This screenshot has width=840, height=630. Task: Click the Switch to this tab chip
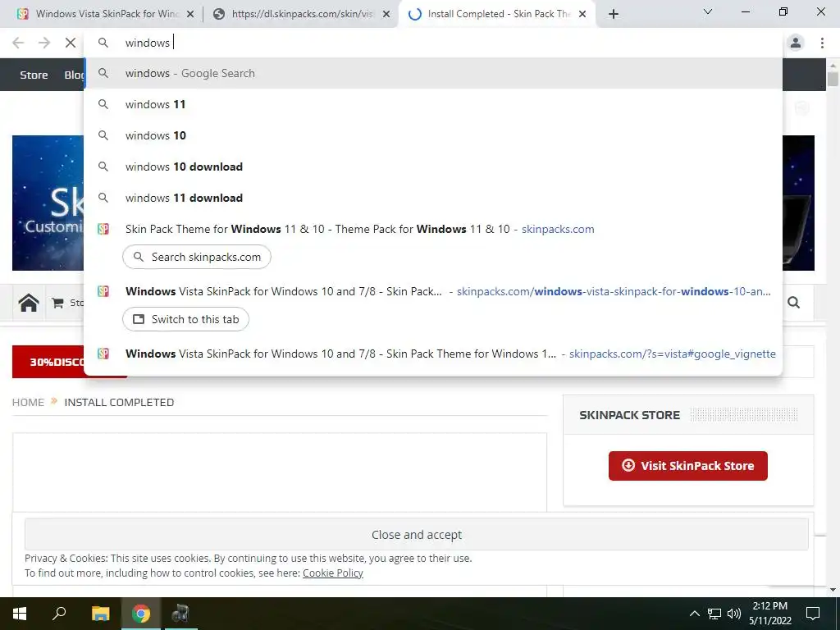[x=186, y=319]
